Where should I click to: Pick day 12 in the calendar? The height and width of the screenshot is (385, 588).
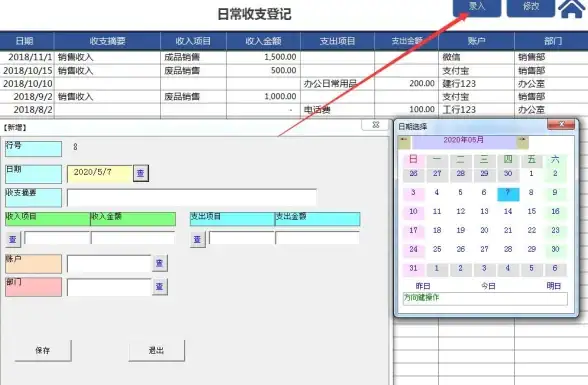(x=460, y=212)
